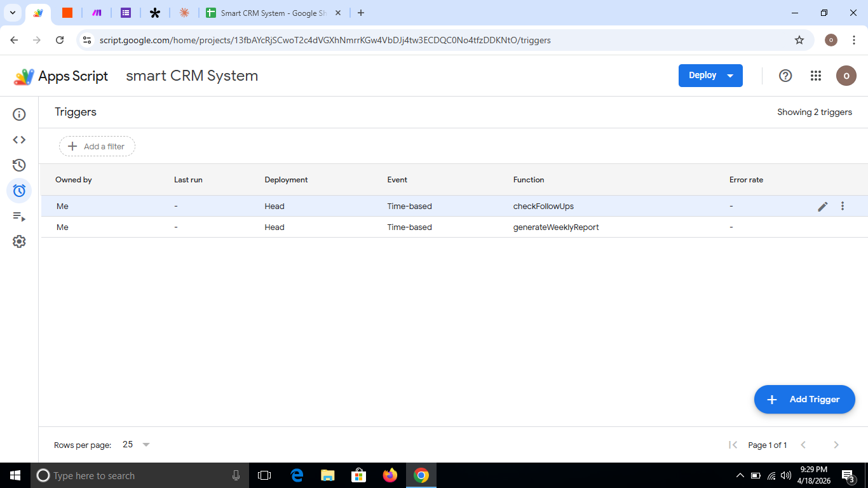The image size is (868, 488).
Task: Open the Chrome tab search dropdown
Action: point(12,13)
